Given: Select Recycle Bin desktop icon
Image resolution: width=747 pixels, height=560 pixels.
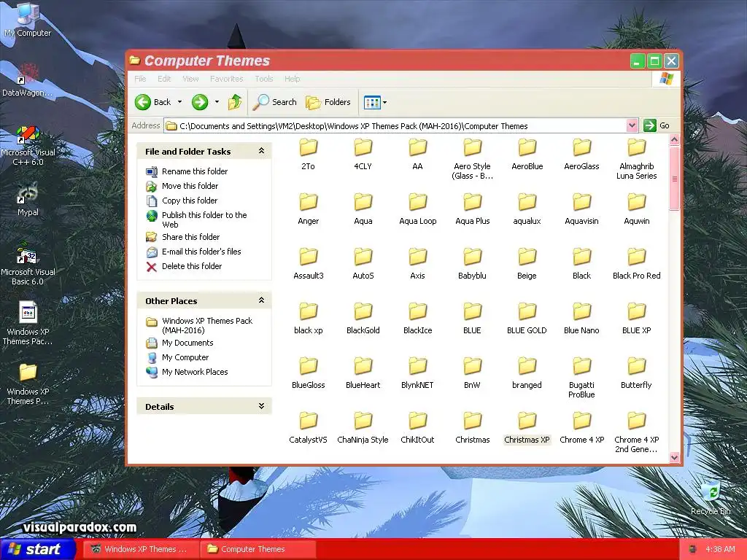Looking at the screenshot, I should coord(711,499).
